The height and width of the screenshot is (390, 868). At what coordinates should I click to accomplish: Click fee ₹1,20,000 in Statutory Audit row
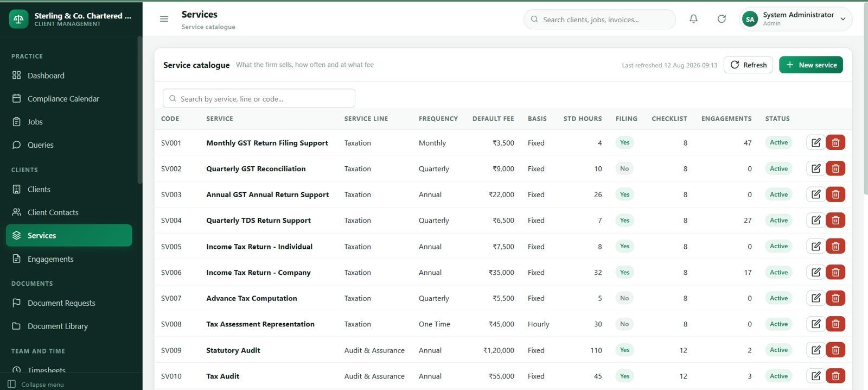(x=499, y=350)
